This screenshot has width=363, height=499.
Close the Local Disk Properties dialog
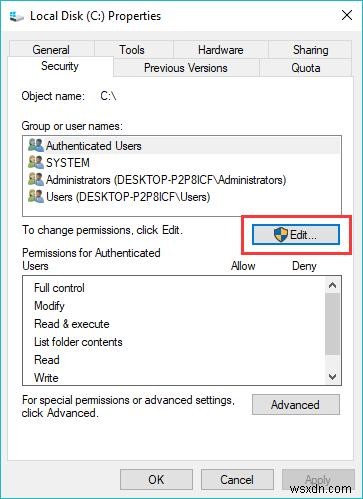click(x=347, y=15)
